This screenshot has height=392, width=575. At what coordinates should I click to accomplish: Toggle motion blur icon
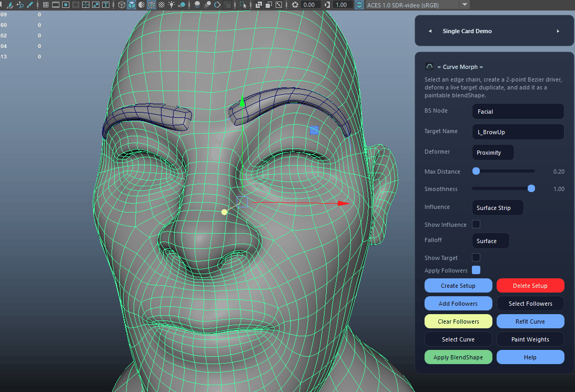pyautogui.click(x=207, y=5)
